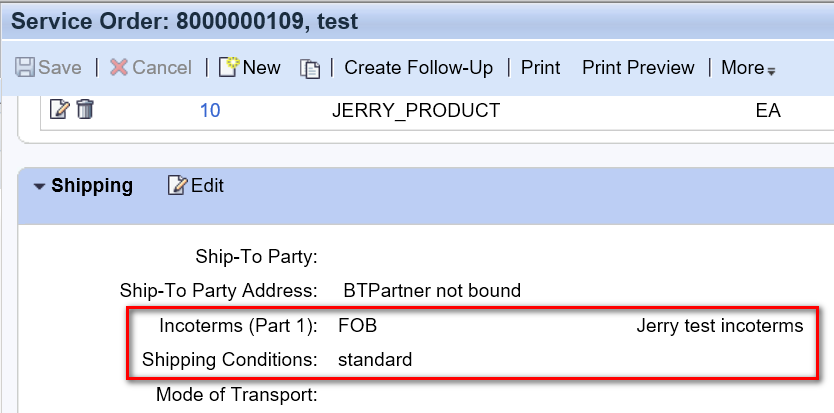Click the New text button
Image resolution: width=834 pixels, height=413 pixels.
click(262, 68)
